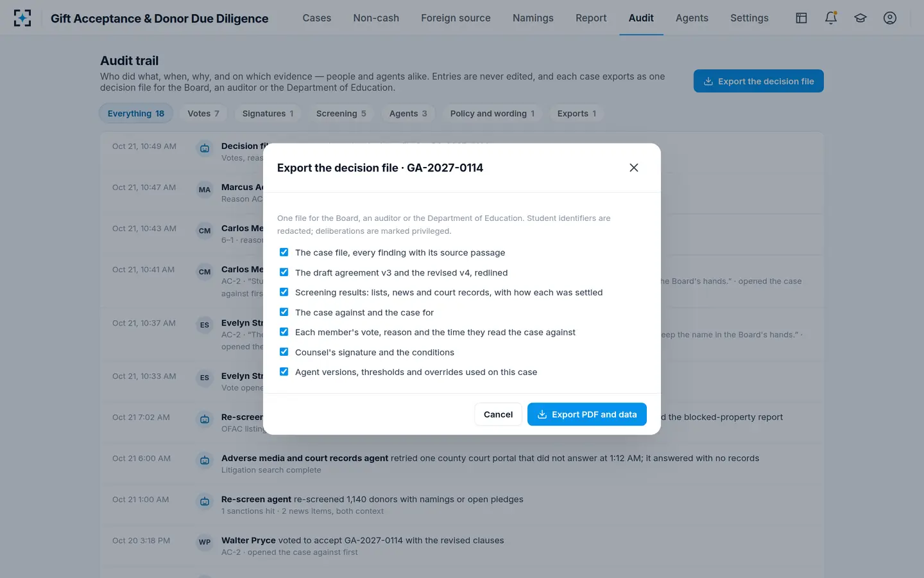Viewport: 924px width, 578px height.
Task: Open notifications bell
Action: [831, 18]
